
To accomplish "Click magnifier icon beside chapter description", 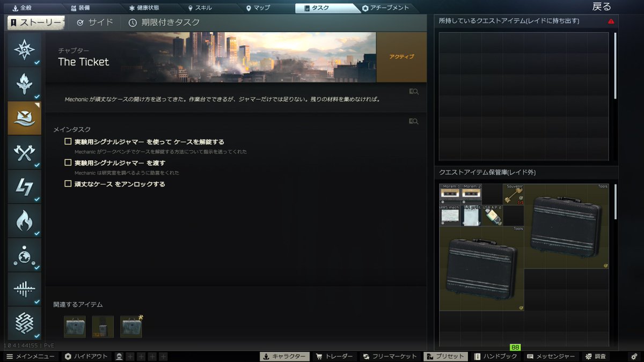I will (x=413, y=92).
